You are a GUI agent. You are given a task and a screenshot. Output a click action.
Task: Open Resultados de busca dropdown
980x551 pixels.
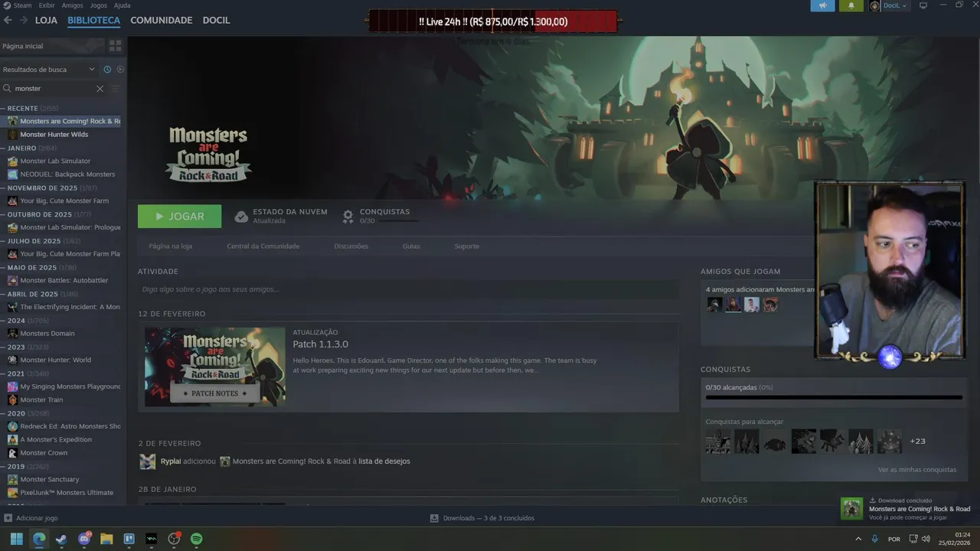click(49, 69)
